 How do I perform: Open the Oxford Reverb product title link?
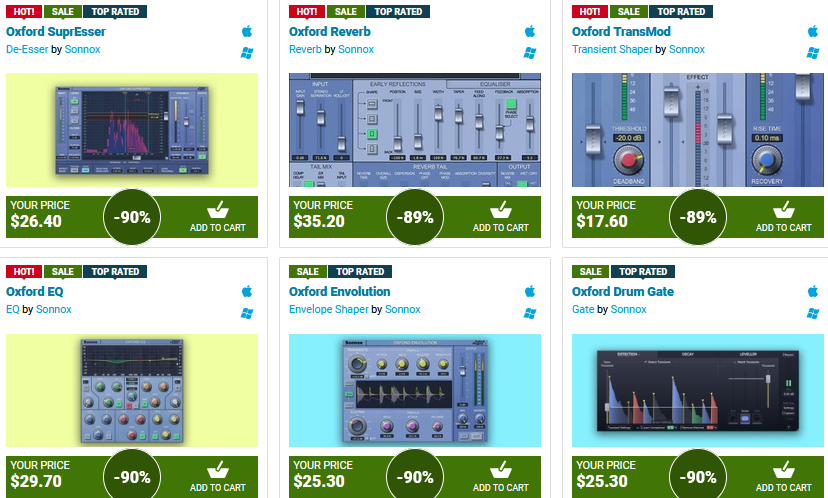point(330,32)
